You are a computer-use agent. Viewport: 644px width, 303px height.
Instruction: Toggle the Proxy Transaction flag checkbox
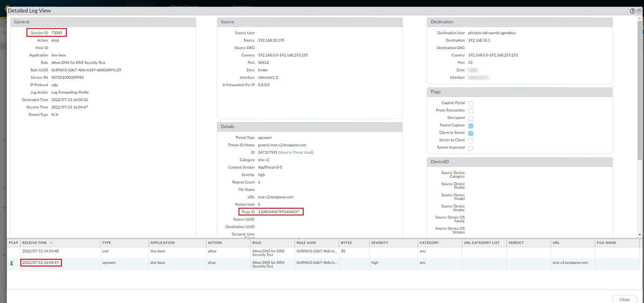click(x=471, y=111)
